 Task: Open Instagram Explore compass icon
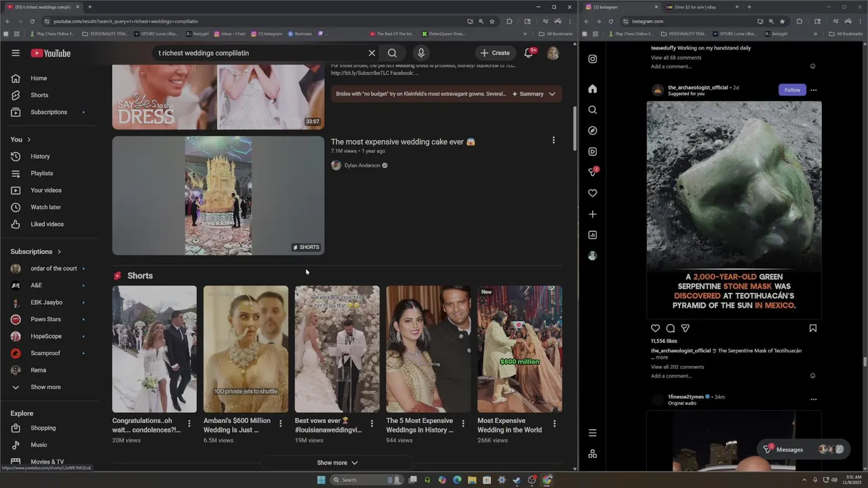(593, 131)
